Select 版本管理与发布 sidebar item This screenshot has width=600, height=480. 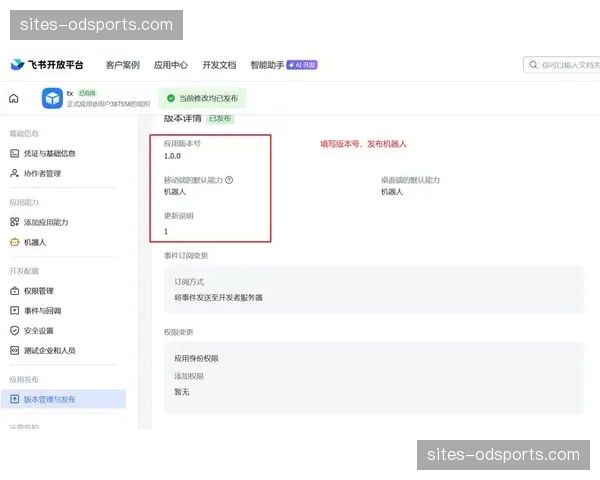tap(64, 399)
